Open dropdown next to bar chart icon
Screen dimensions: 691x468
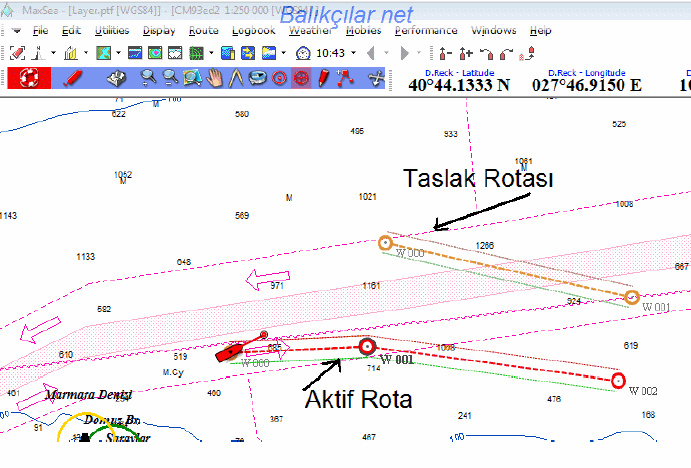click(x=86, y=53)
